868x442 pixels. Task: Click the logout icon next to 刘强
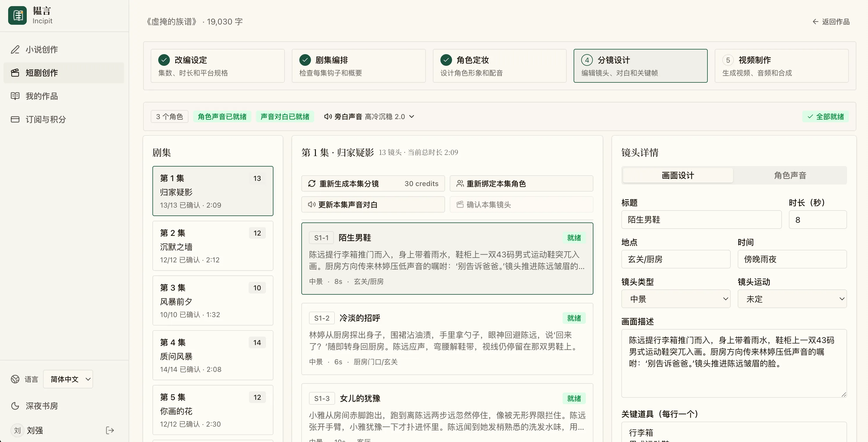[x=110, y=431]
